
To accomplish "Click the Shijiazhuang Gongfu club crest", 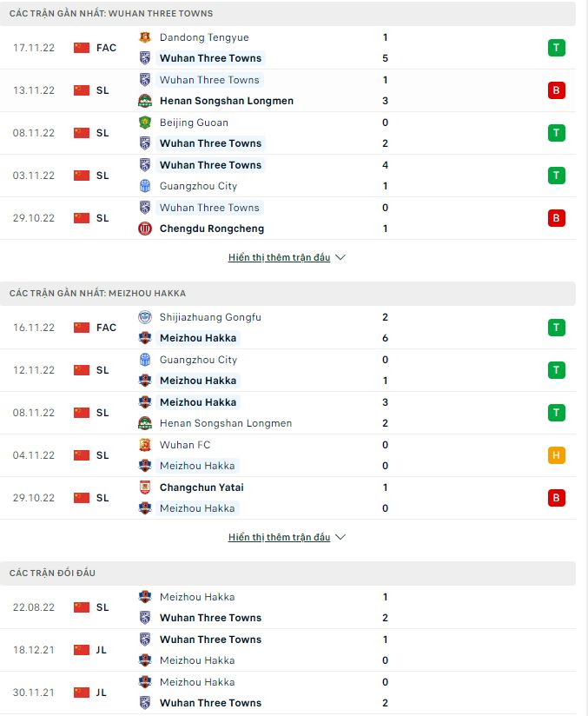I will click(x=143, y=317).
